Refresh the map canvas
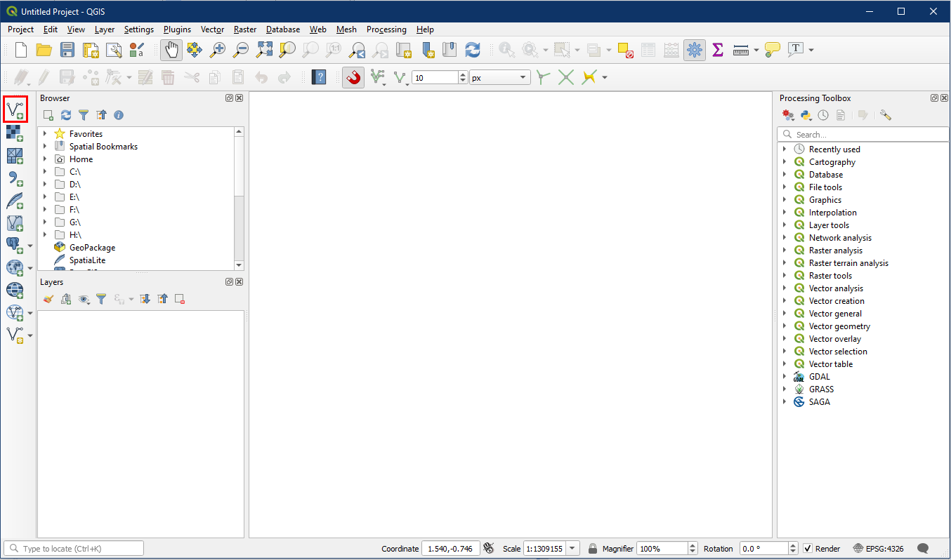Image resolution: width=951 pixels, height=560 pixels. 473,50
